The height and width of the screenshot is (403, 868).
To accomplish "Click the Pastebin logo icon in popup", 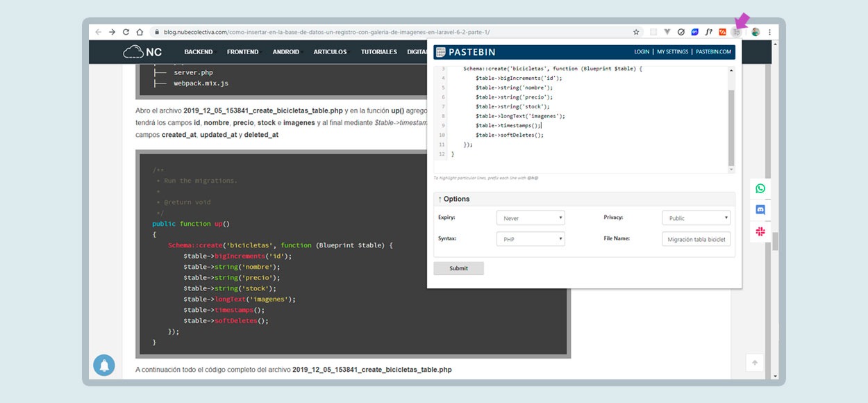I will (440, 52).
